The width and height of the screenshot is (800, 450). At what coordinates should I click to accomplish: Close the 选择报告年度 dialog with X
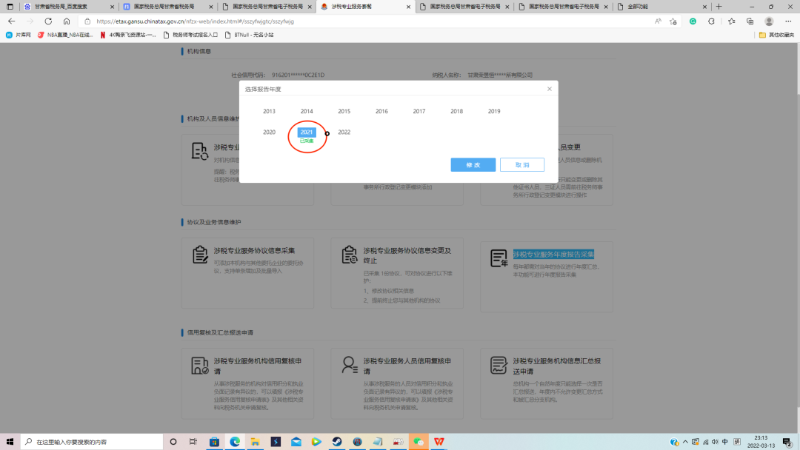point(549,89)
